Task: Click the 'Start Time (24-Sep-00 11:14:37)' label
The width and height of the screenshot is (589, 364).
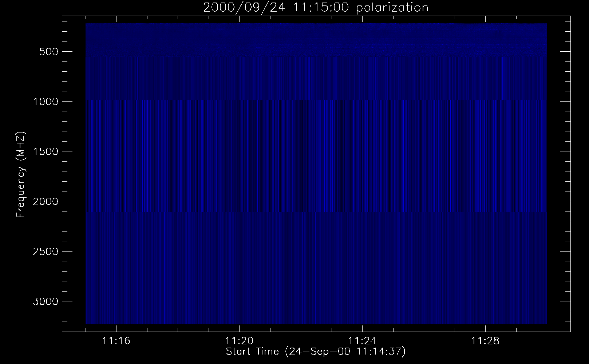Action: (316, 352)
